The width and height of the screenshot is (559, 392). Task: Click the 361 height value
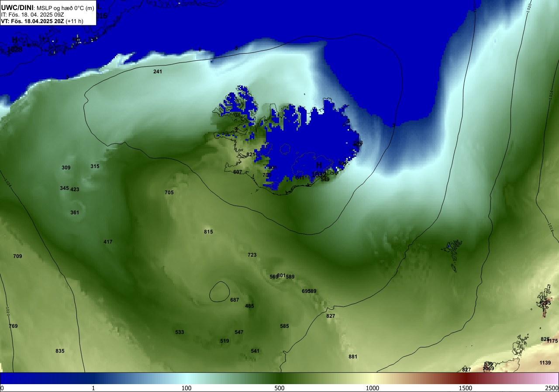pos(75,213)
